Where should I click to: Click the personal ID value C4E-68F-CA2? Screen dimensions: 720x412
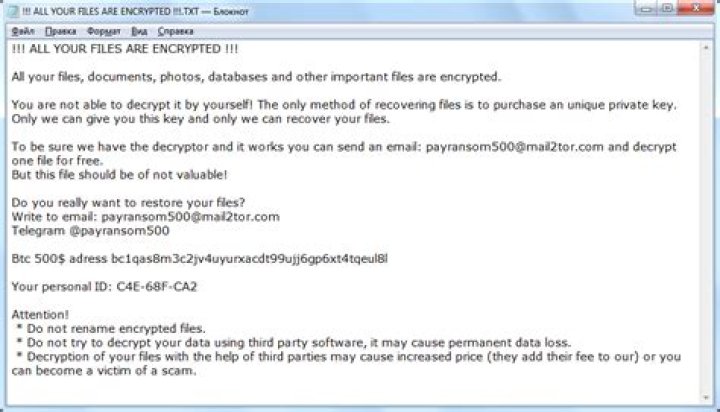(156, 287)
